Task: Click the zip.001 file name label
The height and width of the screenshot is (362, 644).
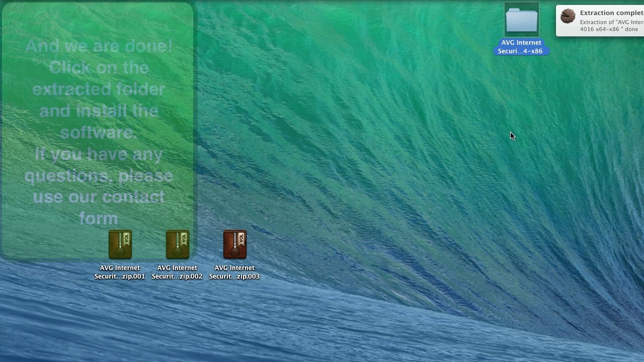Action: click(120, 272)
